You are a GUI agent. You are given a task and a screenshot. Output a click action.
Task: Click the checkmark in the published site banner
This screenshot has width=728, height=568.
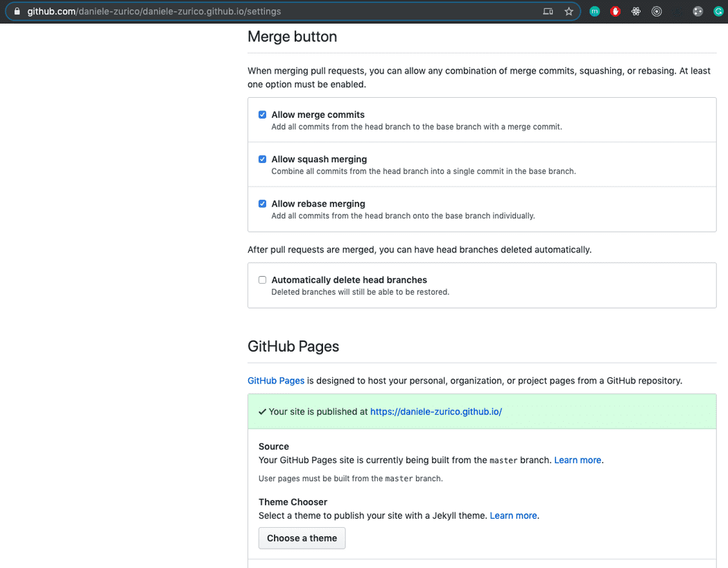(262, 411)
